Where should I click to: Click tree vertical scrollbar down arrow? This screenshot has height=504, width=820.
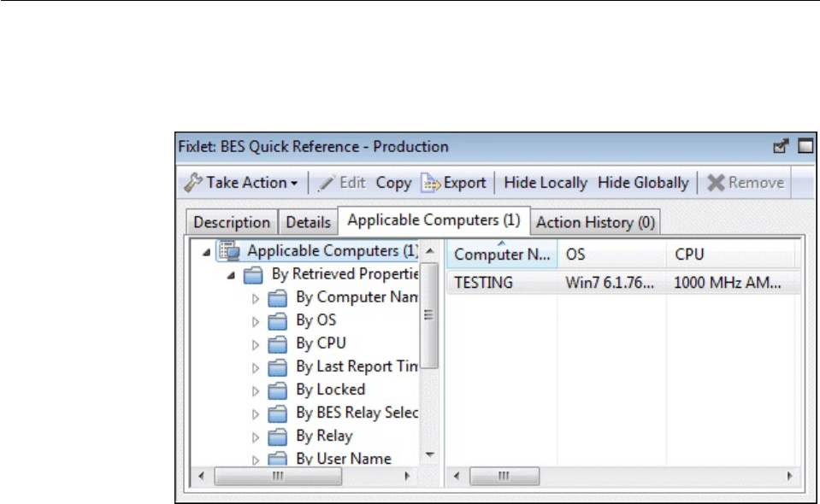[x=430, y=455]
